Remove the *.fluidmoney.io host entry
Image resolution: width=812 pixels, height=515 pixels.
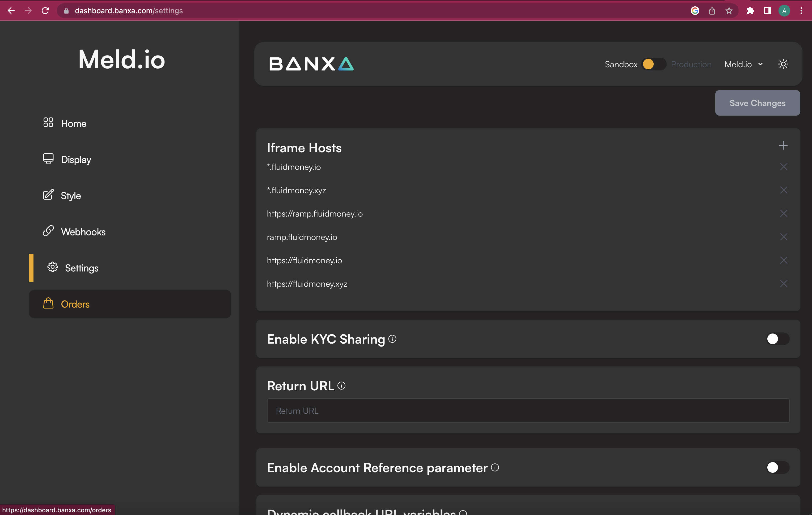click(x=783, y=167)
